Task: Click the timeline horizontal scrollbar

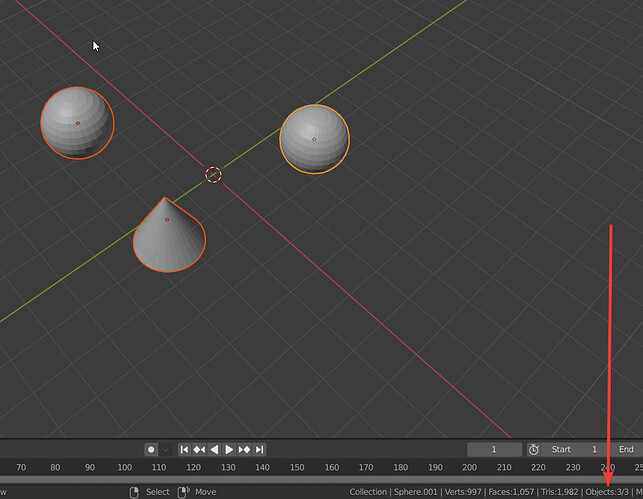Action: pyautogui.click(x=322, y=479)
